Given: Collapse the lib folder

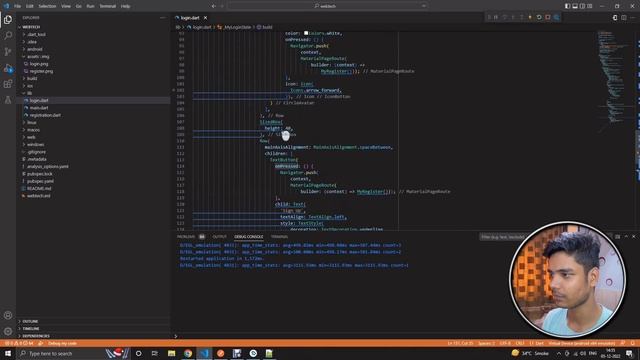Looking at the screenshot, I should pyautogui.click(x=29, y=93).
